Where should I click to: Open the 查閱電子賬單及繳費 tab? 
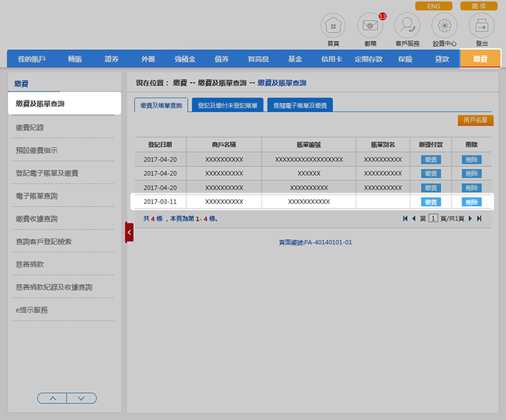click(x=300, y=105)
